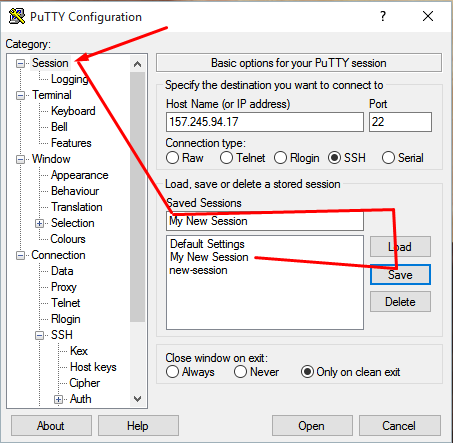
Task: Collapse the Window tree node
Action: (x=21, y=160)
